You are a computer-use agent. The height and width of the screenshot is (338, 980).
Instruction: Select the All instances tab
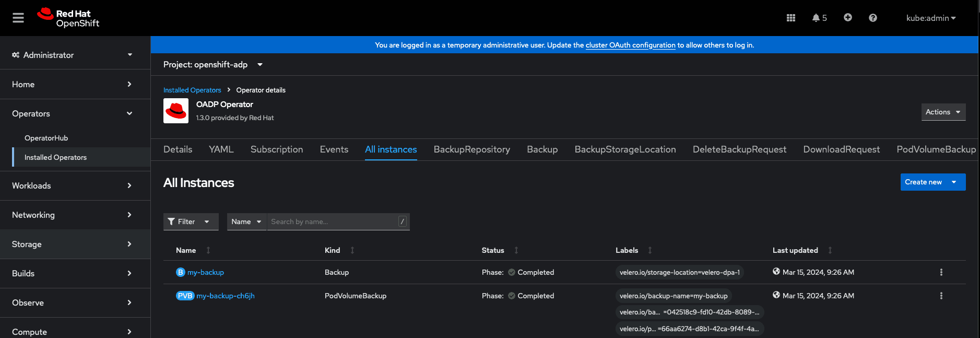click(x=391, y=149)
